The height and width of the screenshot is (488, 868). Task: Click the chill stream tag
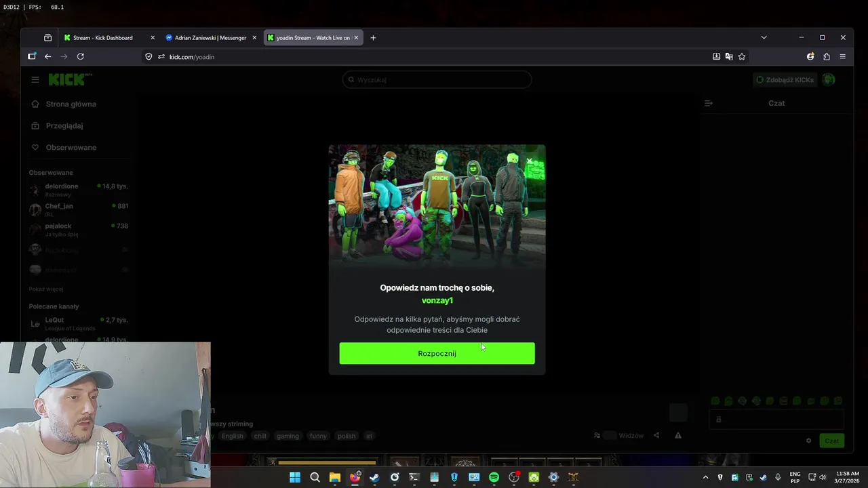pyautogui.click(x=260, y=436)
